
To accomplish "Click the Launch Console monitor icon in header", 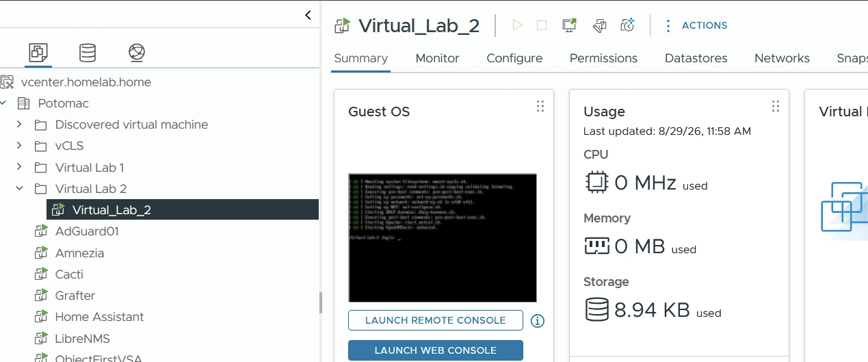I will [569, 25].
